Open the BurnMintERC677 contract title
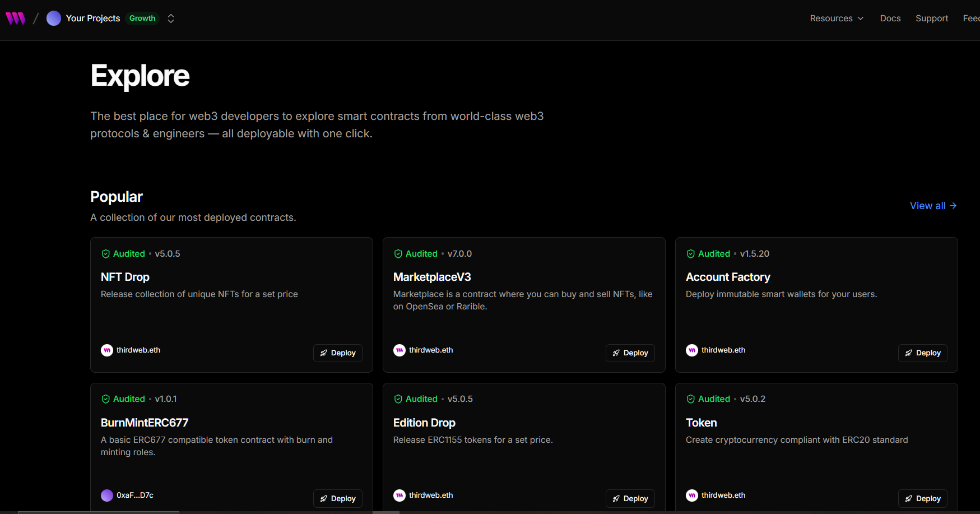The image size is (980, 514). coord(145,423)
